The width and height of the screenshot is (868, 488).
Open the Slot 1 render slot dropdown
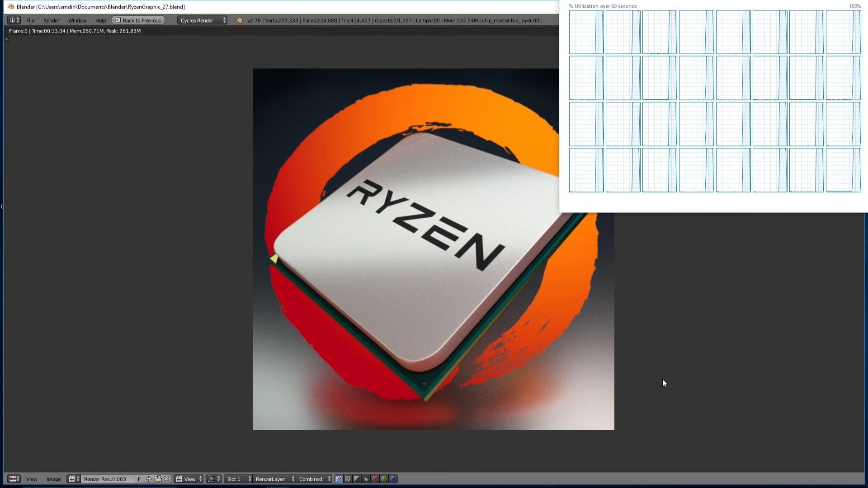click(x=238, y=479)
